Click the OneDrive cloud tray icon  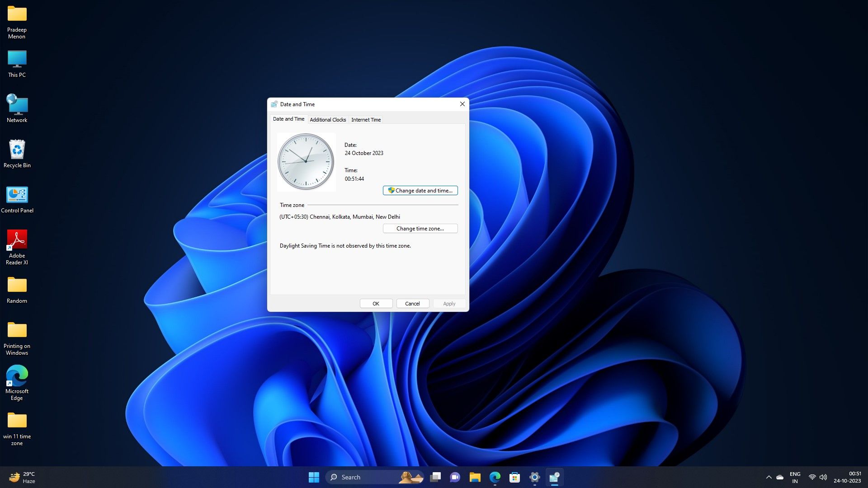(x=780, y=477)
